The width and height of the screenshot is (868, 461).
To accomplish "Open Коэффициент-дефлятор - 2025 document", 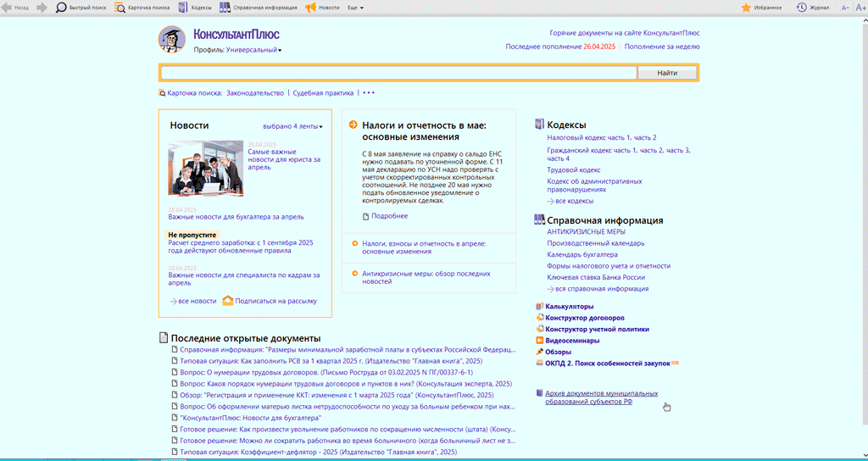I will point(319,452).
